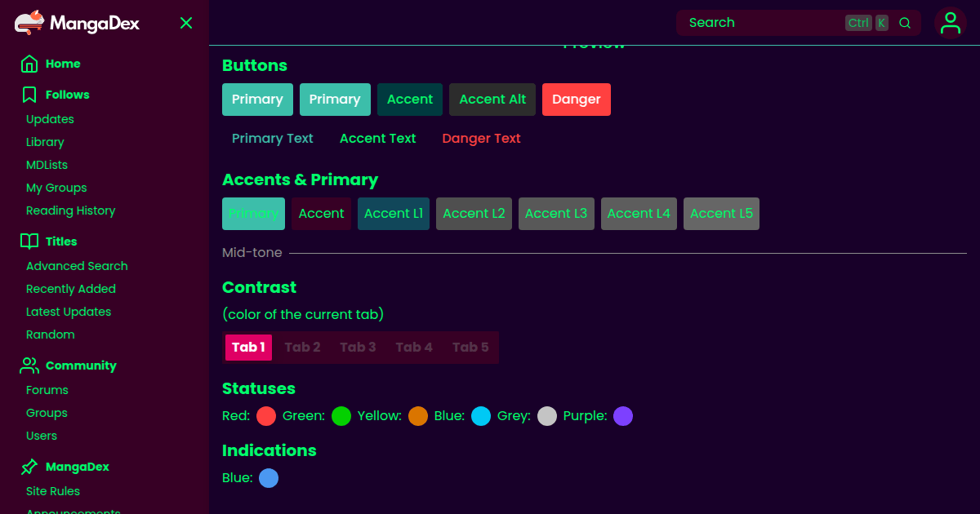The image size is (980, 514).
Task: Open Users under Community
Action: 42,436
